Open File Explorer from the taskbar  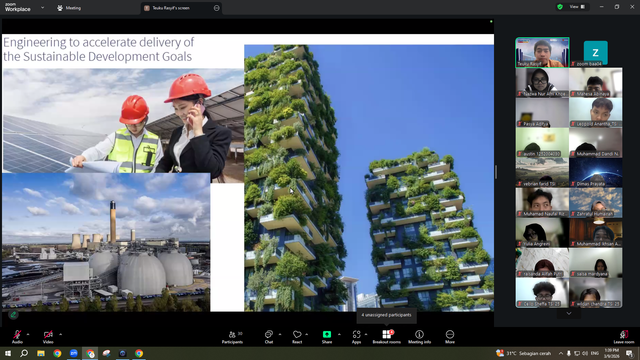click(x=41, y=353)
